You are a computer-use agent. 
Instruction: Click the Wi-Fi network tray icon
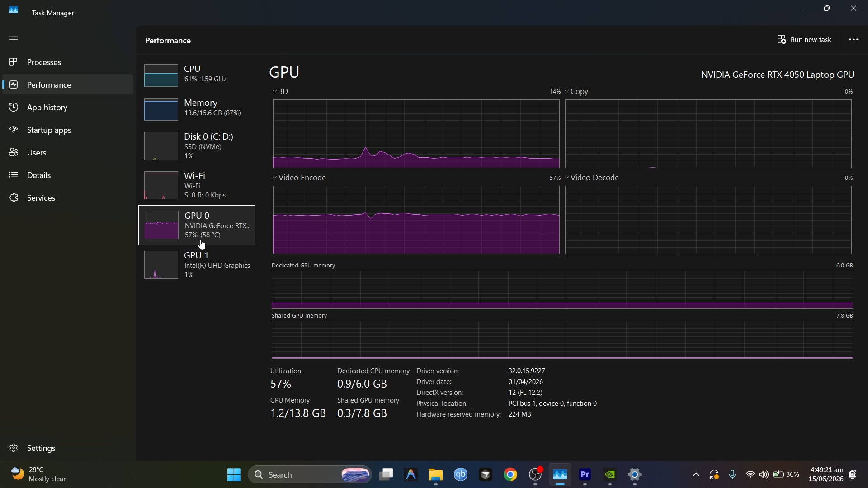point(750,475)
